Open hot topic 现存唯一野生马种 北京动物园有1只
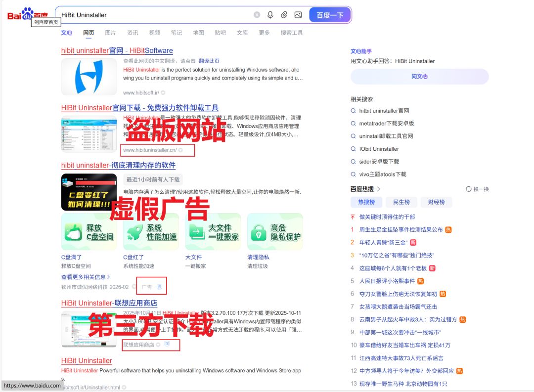This screenshot has width=534, height=392. tap(403, 384)
